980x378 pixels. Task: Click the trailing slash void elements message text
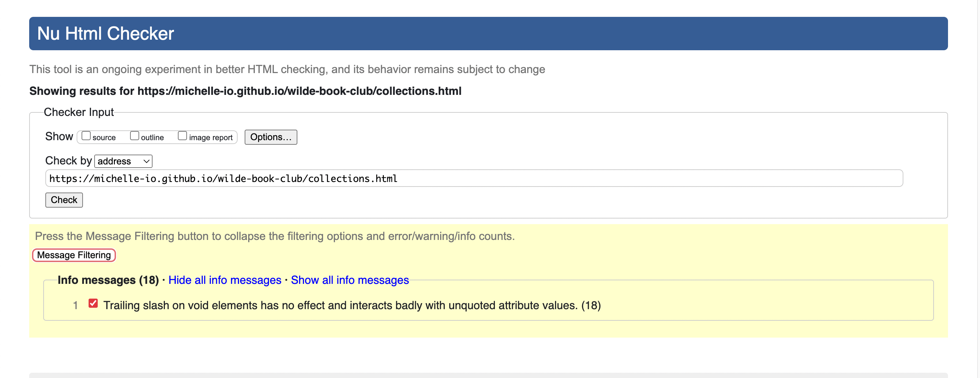pos(352,305)
